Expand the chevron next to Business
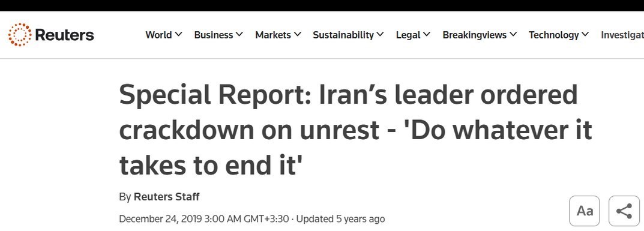Image resolution: width=644 pixels, height=231 pixels. pyautogui.click(x=239, y=35)
